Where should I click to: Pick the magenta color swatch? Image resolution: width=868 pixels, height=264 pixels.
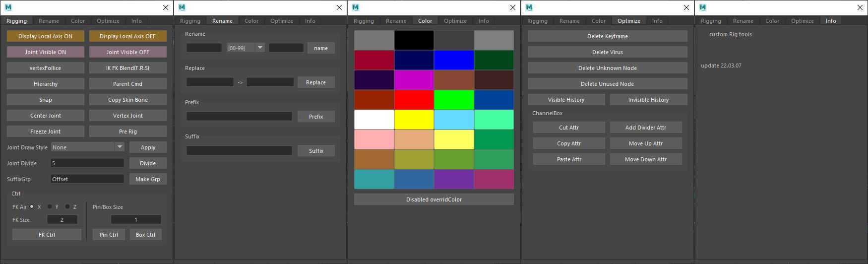(x=414, y=80)
